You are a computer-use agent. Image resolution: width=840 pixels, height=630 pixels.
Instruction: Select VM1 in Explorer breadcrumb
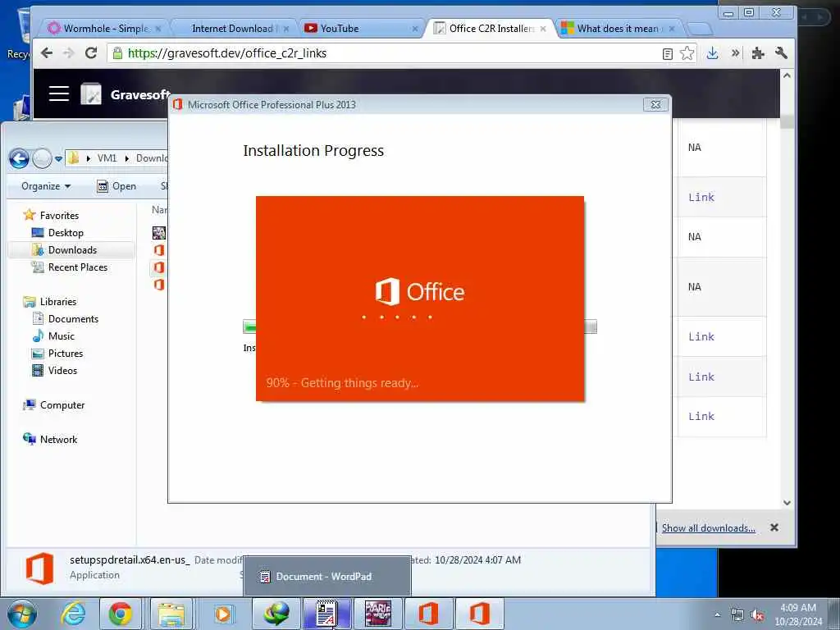[107, 158]
